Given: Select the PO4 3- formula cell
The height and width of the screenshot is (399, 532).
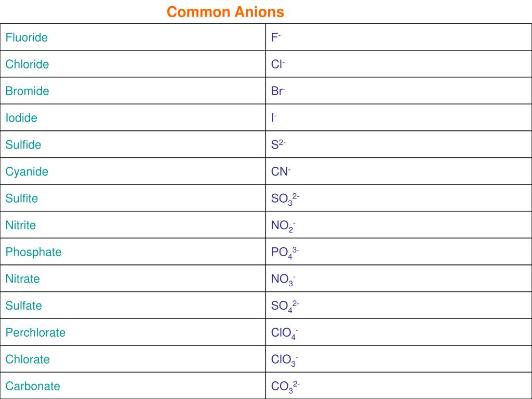Looking at the screenshot, I should [x=398, y=251].
